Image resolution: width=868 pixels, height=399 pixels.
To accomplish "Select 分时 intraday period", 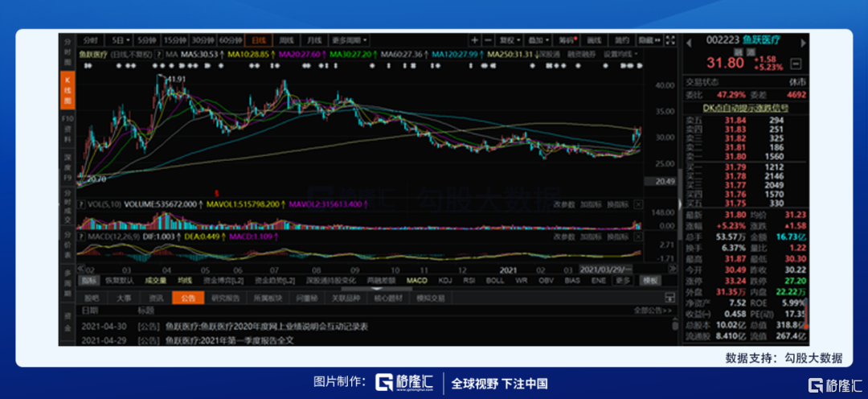I will (x=92, y=40).
